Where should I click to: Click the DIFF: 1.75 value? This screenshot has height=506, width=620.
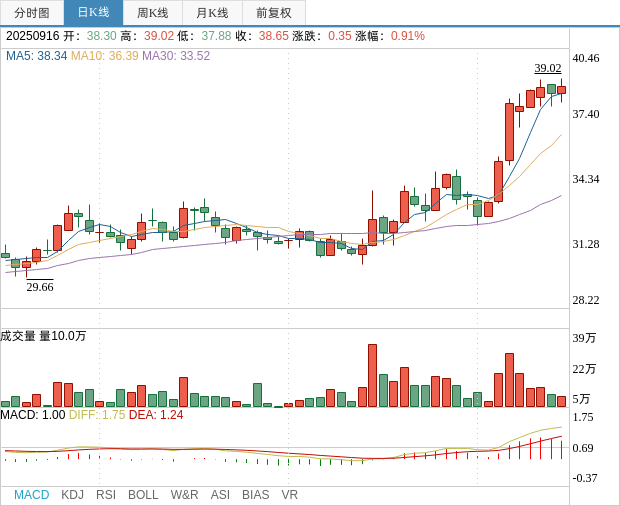coord(97,415)
